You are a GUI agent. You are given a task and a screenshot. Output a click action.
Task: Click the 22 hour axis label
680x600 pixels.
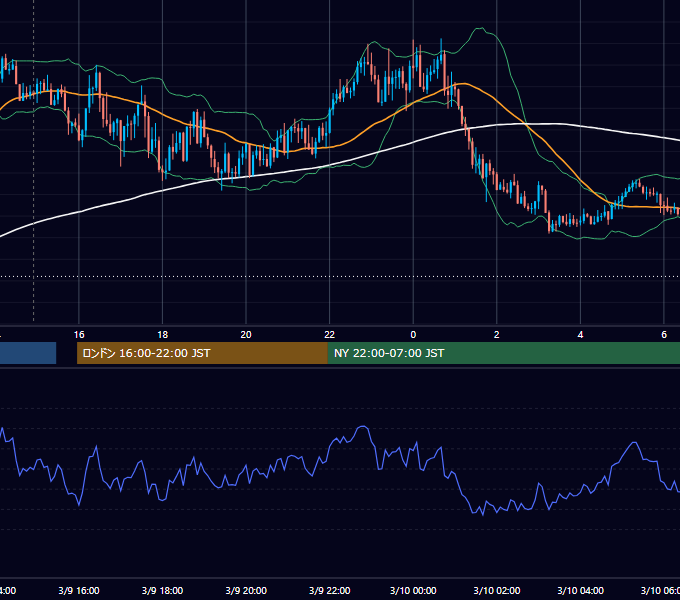pos(330,335)
